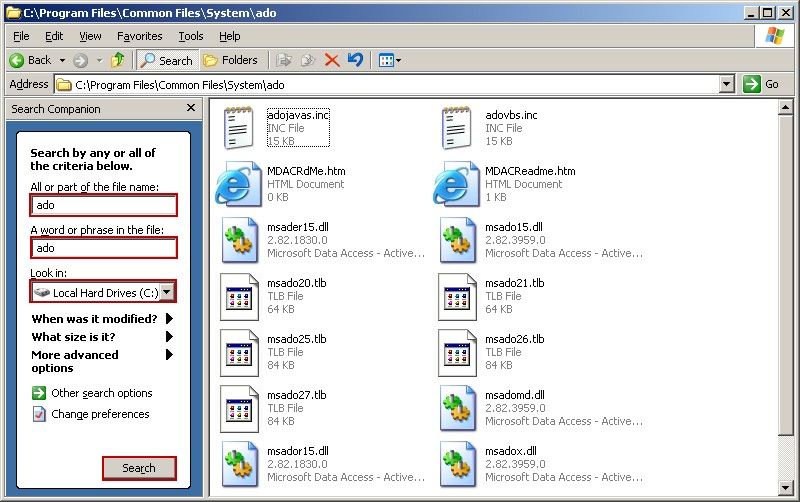The image size is (800, 502).
Task: Select msado26.tlb file icon
Action: [457, 353]
